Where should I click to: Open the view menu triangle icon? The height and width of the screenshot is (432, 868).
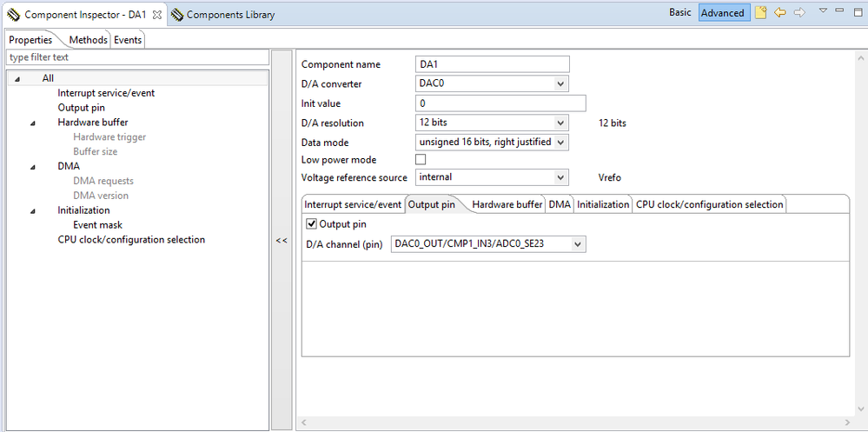(823, 10)
